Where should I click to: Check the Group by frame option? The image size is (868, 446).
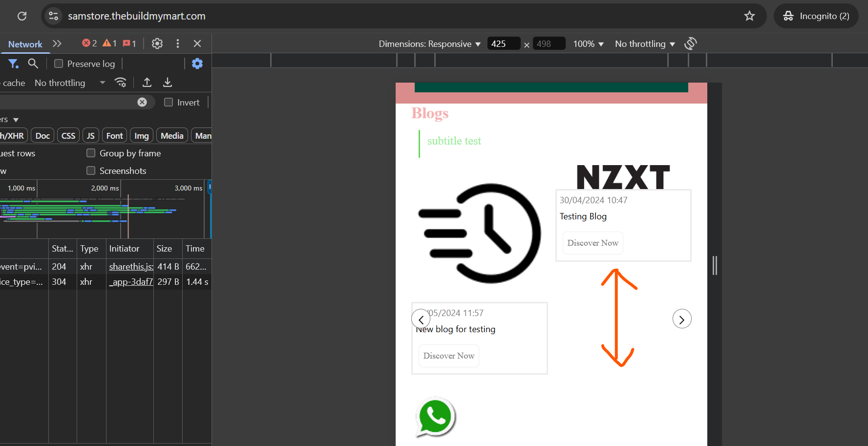coord(91,153)
